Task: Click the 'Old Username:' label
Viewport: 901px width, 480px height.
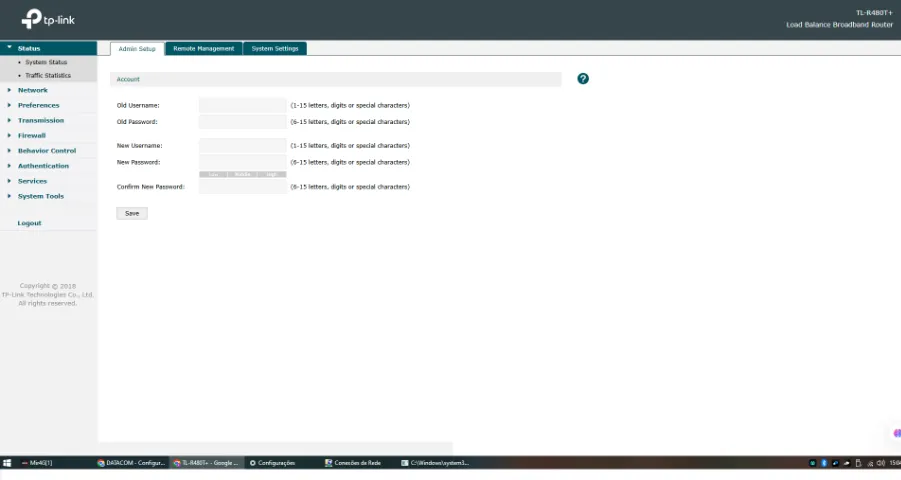Action: click(x=138, y=105)
